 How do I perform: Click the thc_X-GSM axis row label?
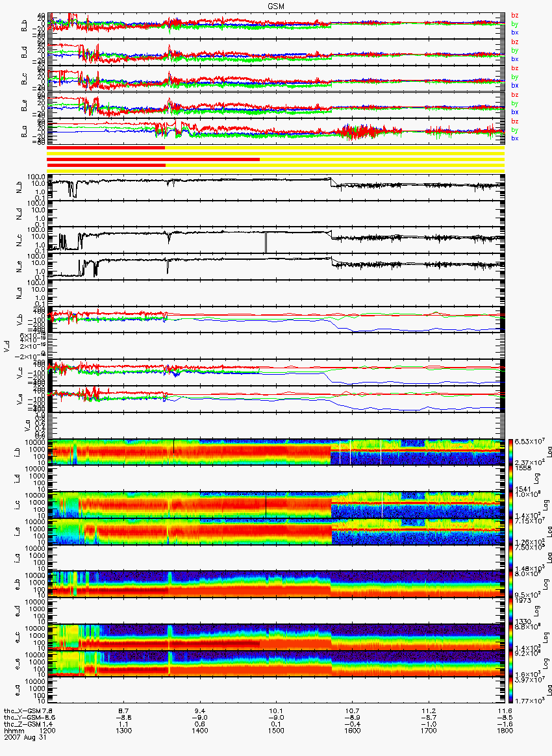(x=22, y=711)
